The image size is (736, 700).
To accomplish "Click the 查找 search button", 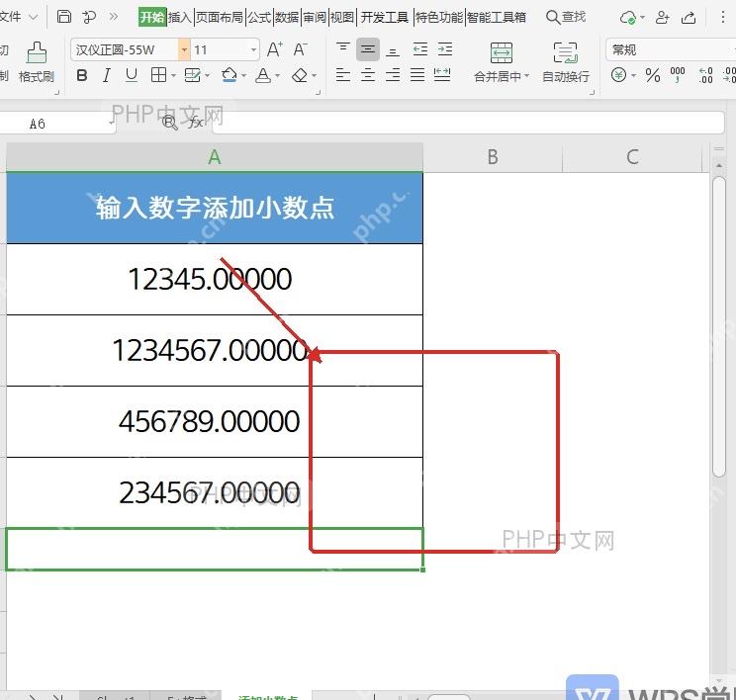I will (566, 18).
